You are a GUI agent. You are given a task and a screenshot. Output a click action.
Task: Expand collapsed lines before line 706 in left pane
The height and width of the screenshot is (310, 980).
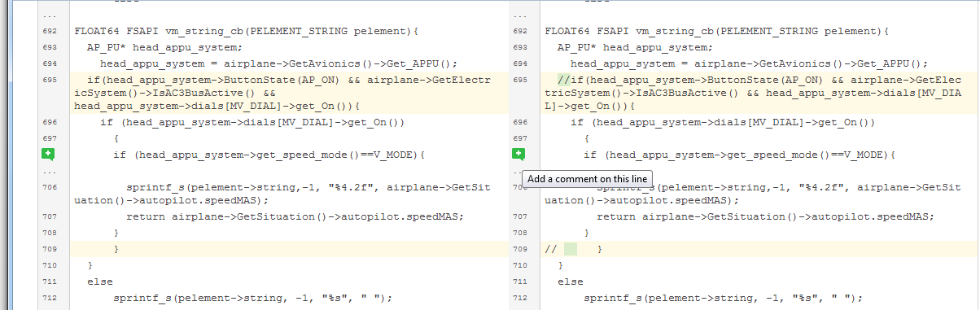coord(49,171)
